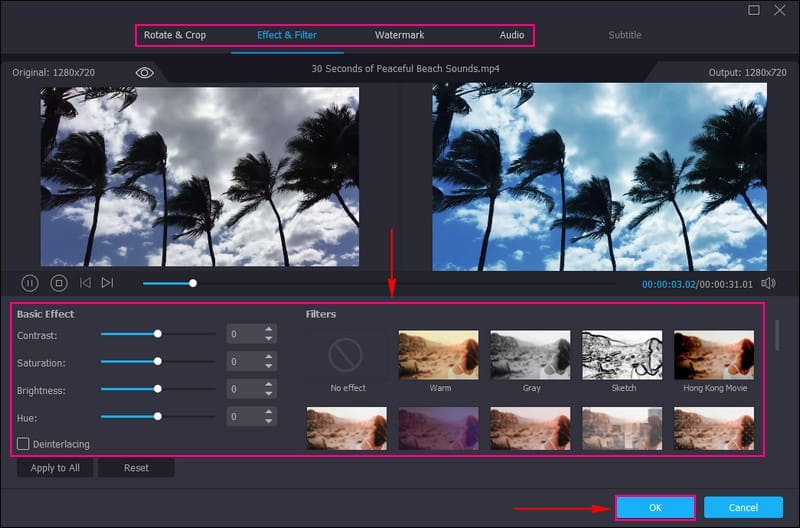This screenshot has height=528, width=800.
Task: Click the Brightness slider handle
Action: pos(157,389)
